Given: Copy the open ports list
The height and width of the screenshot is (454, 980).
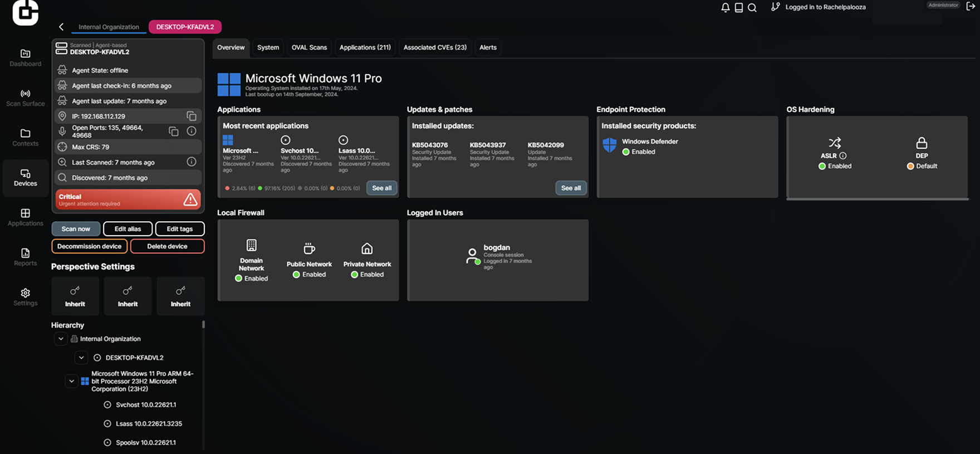Looking at the screenshot, I should [x=174, y=131].
